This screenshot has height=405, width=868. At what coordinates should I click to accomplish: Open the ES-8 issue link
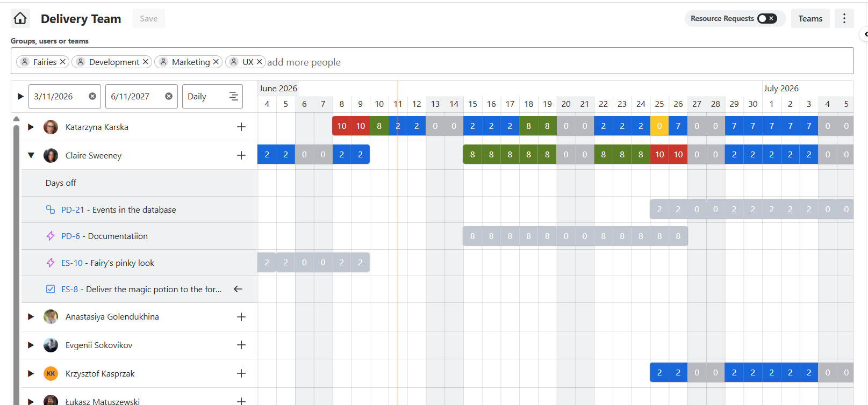click(x=69, y=289)
